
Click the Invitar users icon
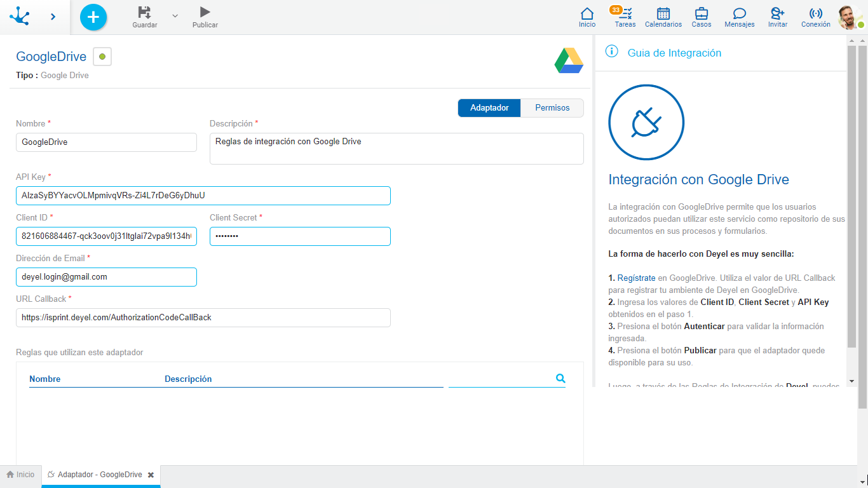(x=778, y=17)
